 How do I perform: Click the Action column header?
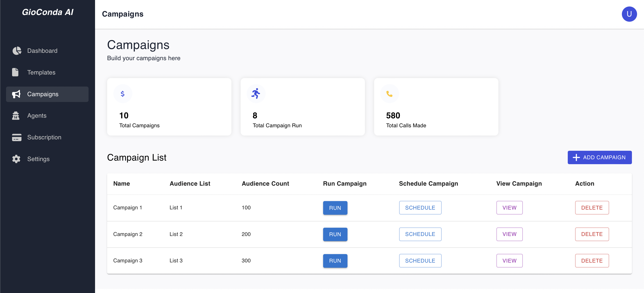(585, 183)
